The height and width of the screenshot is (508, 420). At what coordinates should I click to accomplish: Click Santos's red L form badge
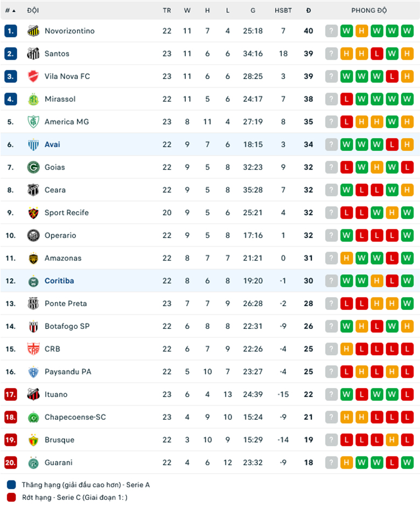click(x=377, y=54)
